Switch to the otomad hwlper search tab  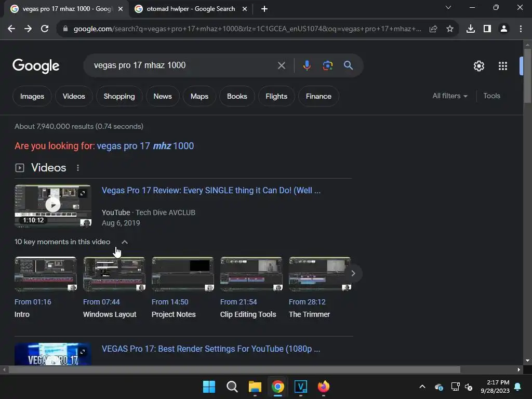coord(190,9)
